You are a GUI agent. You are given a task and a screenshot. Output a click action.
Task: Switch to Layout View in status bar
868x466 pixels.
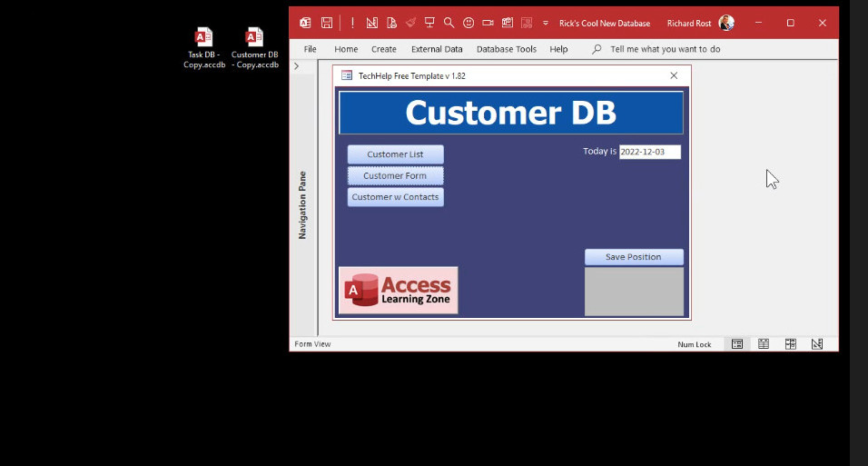coord(791,344)
